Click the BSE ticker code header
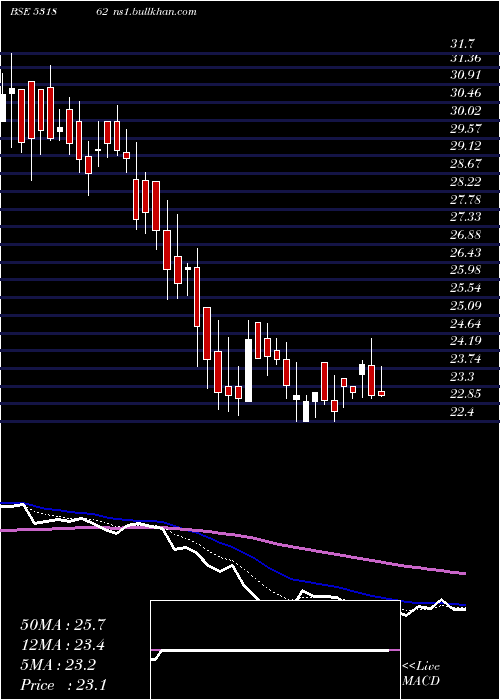500x700 pixels. coord(58,12)
